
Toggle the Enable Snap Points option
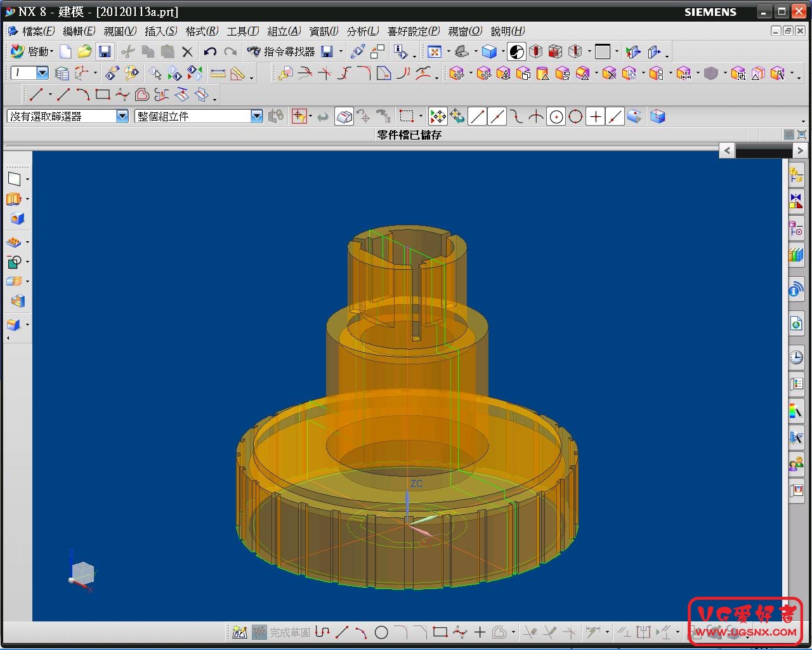[x=438, y=116]
